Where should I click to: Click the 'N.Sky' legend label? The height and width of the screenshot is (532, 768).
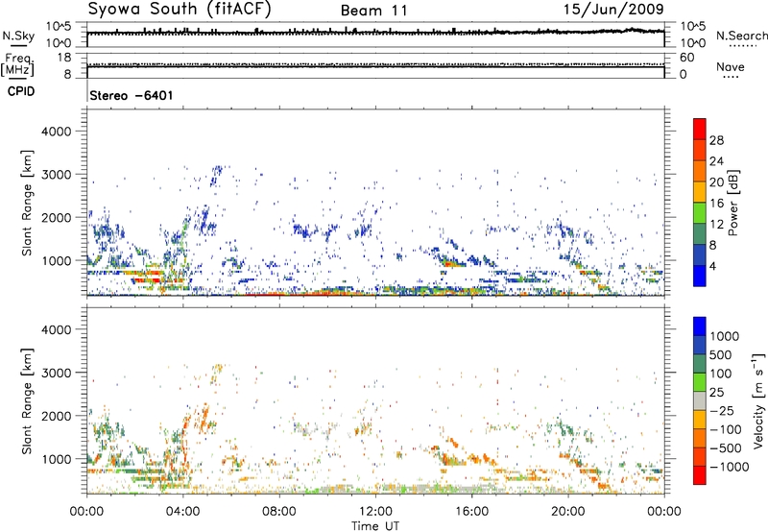(18, 36)
